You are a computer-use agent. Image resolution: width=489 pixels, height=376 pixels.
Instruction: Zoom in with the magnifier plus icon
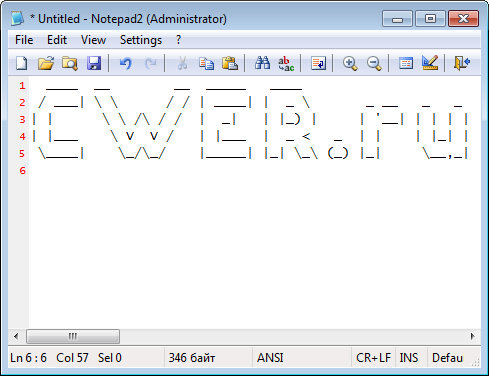pyautogui.click(x=350, y=63)
